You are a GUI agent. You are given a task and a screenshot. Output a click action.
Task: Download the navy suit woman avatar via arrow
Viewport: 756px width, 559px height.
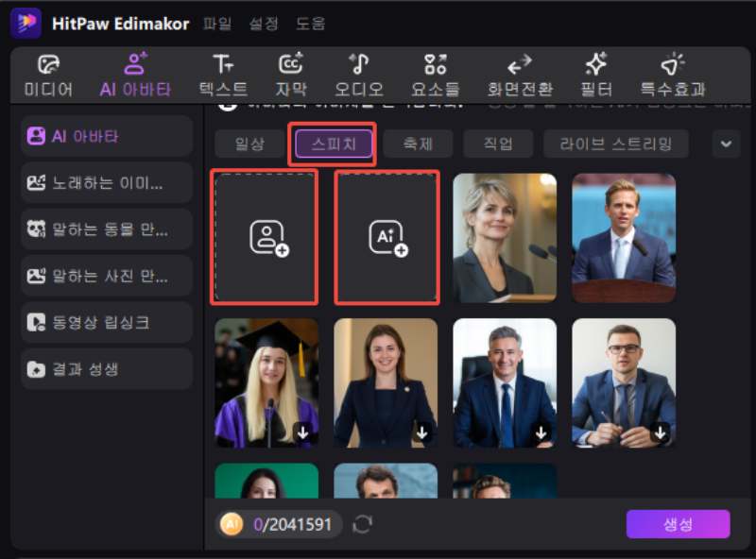[422, 432]
